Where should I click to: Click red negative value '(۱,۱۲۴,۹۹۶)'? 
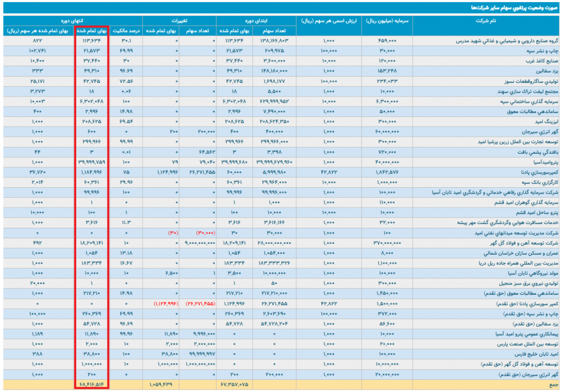(166, 304)
